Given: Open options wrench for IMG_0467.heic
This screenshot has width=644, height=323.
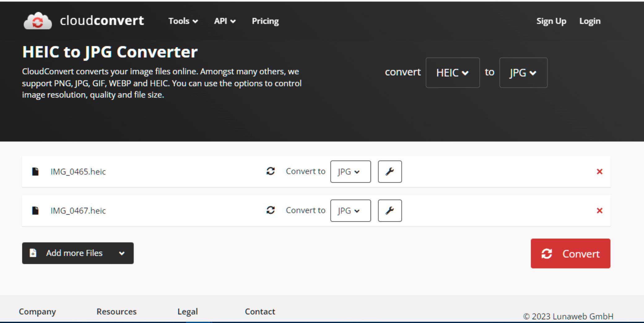Looking at the screenshot, I should pos(390,211).
